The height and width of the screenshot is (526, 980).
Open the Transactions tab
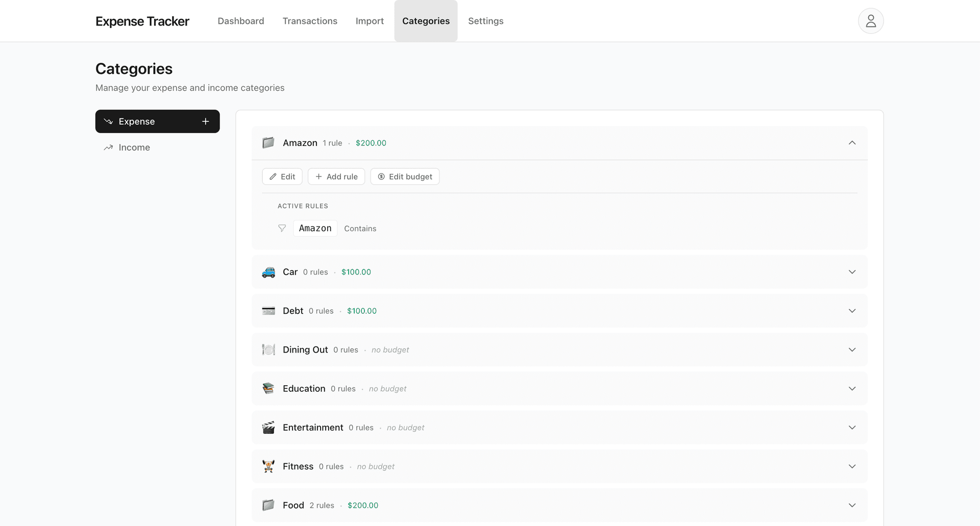(x=310, y=21)
